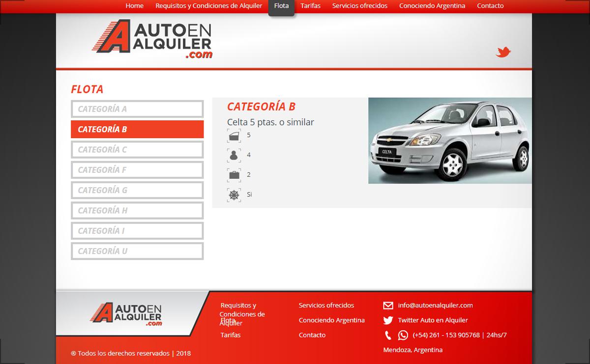This screenshot has height=364, width=590.
Task: Select Categoría H in the fleet list
Action: click(x=137, y=211)
